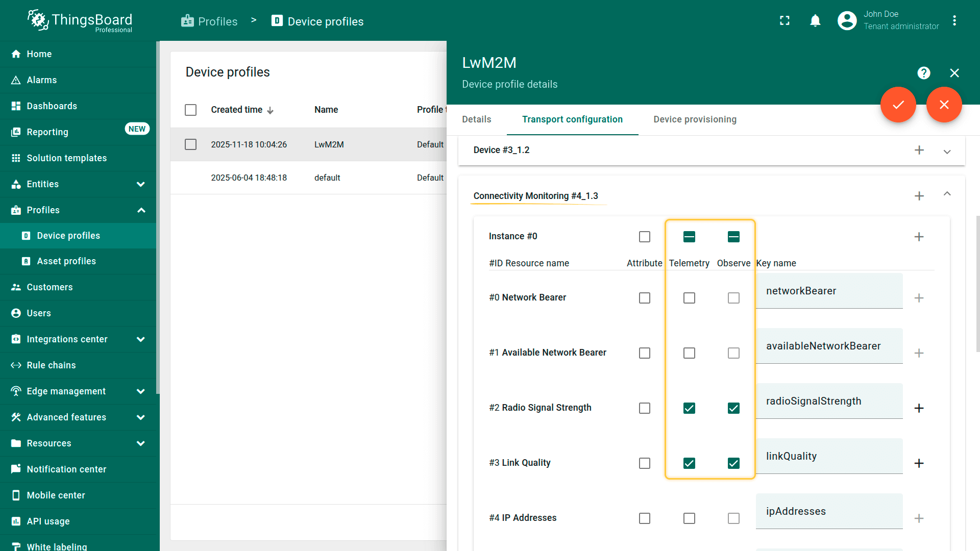
Task: Select the LwM2M profile row checkbox
Action: (190, 144)
